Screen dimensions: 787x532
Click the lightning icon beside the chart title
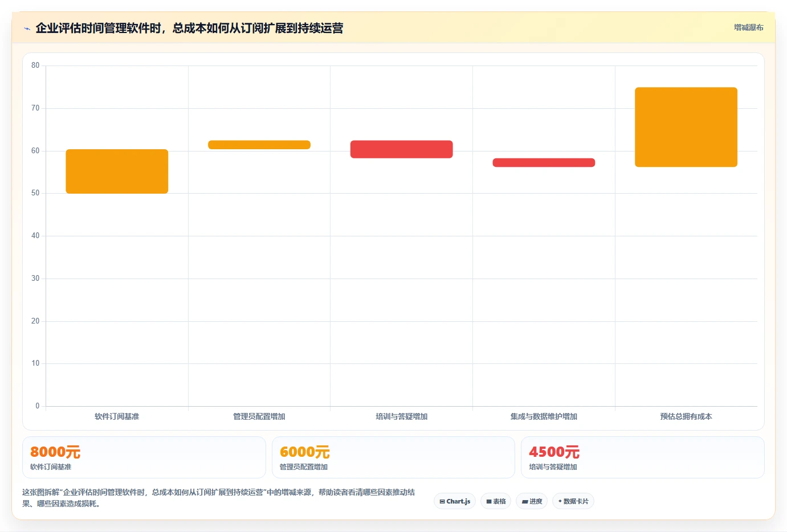point(27,28)
